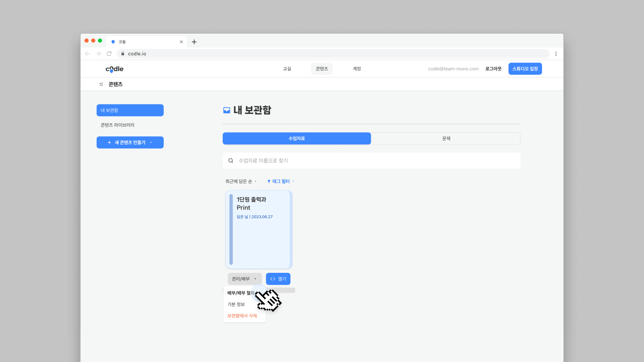Switch to the 수업자료 tab
This screenshot has width=644, height=362.
click(297, 138)
